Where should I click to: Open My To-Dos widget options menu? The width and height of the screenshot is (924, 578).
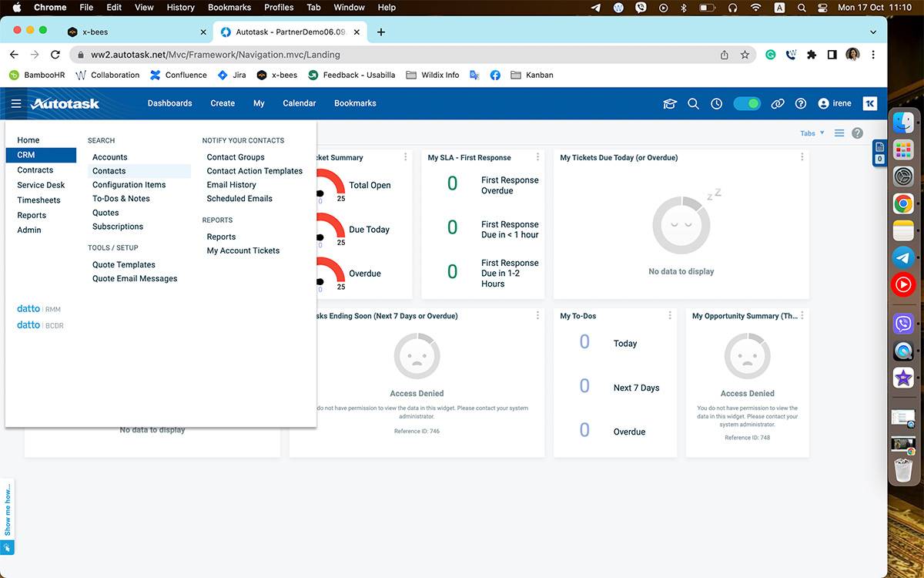670,316
